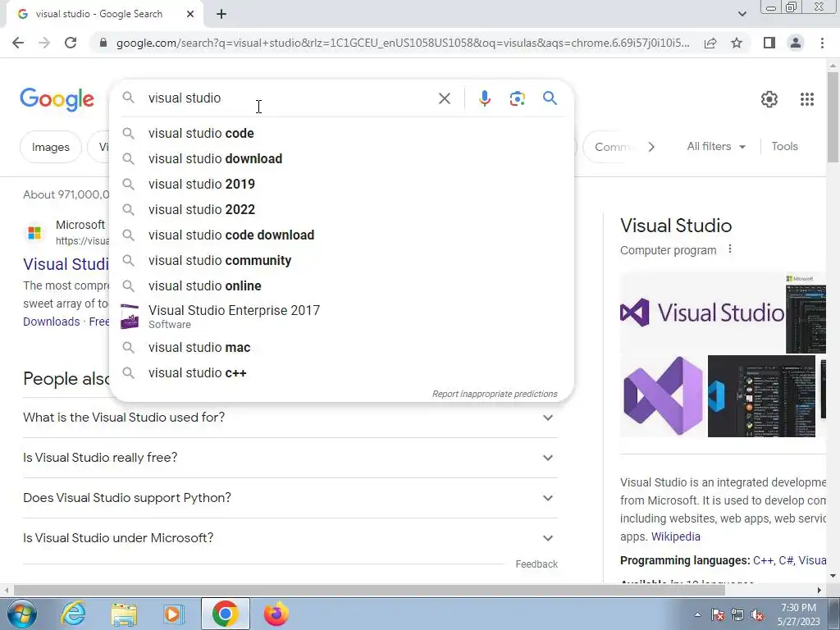The width and height of the screenshot is (840, 630).
Task: Click the Chrome address bar URL
Action: [402, 43]
